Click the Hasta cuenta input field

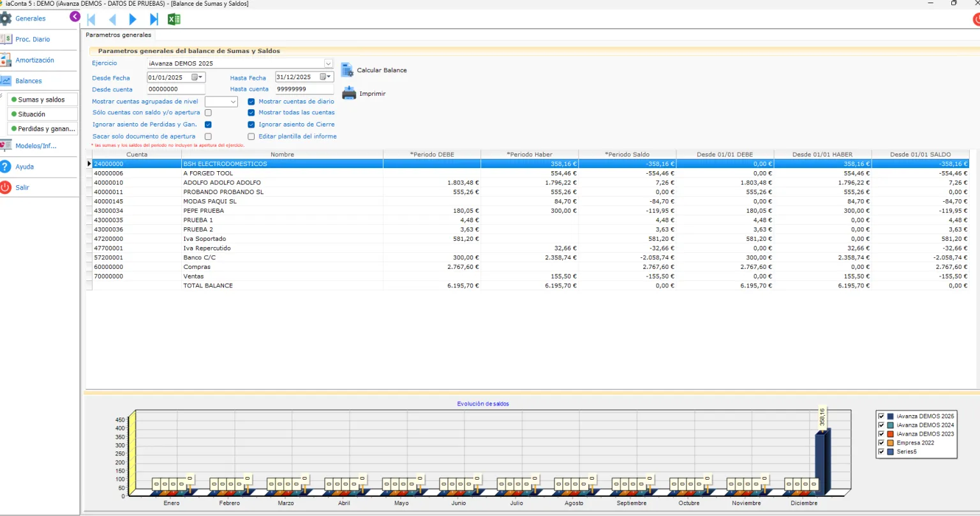coord(304,89)
